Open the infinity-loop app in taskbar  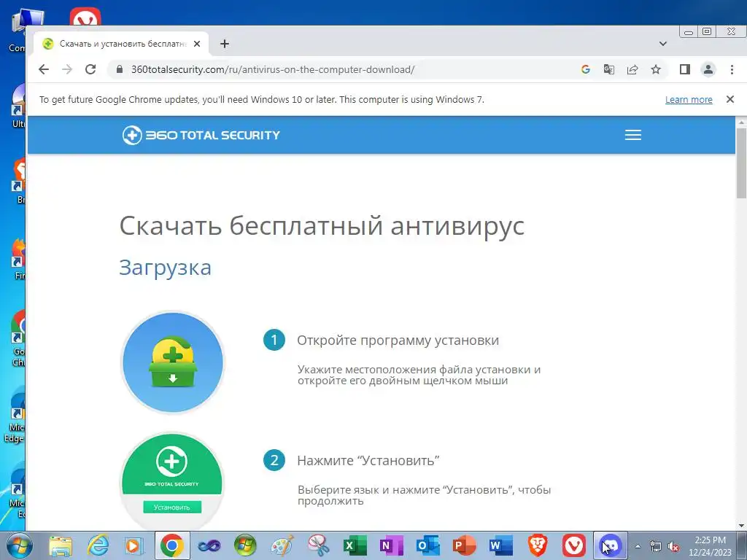point(209,545)
